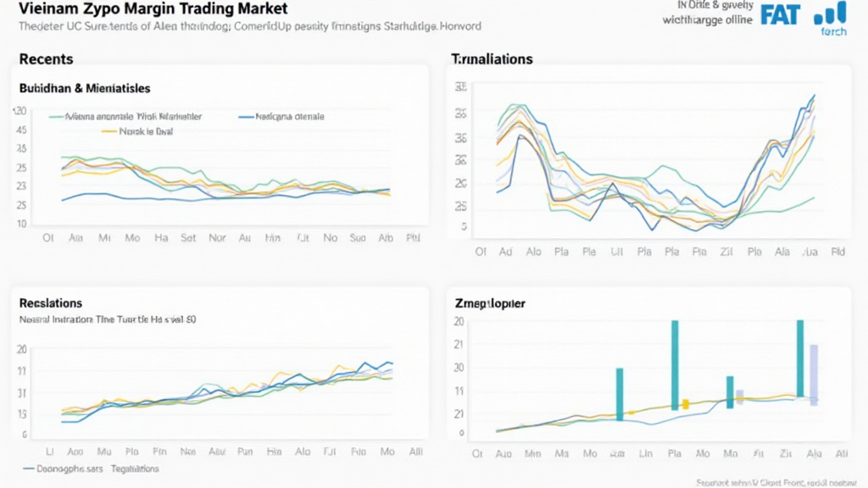Click the Buhidhan & Mienatisles chart title
The image size is (868, 488).
coord(85,88)
